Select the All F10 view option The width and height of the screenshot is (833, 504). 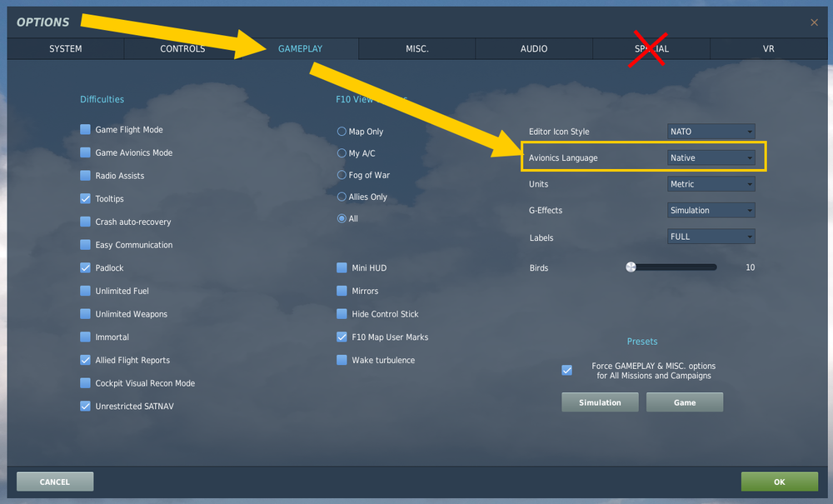pyautogui.click(x=342, y=218)
